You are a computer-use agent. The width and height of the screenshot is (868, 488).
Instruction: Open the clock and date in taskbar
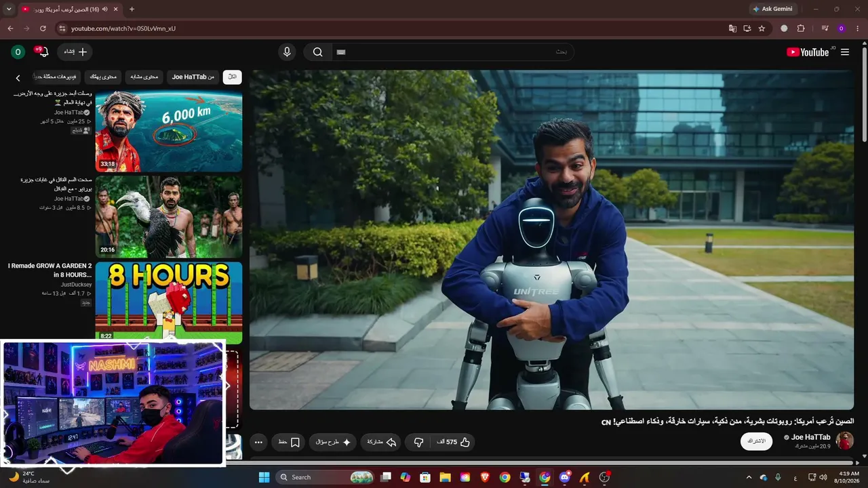pyautogui.click(x=848, y=477)
